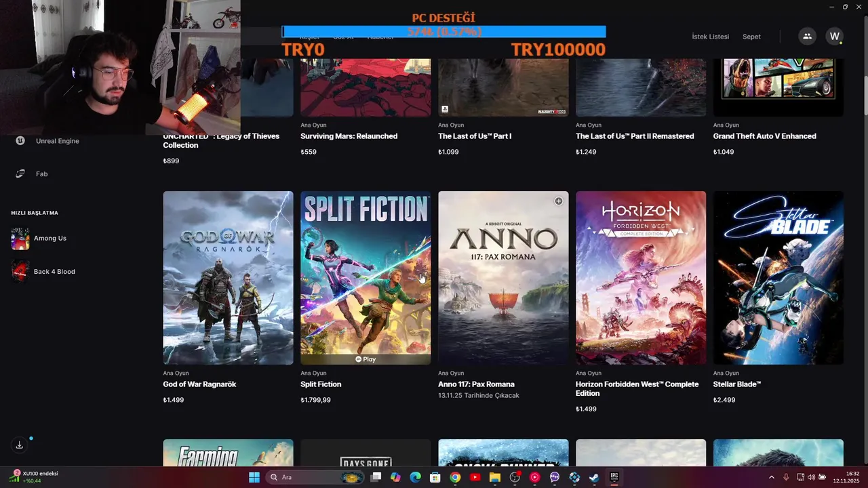Open the Downloads icon in the sidebar

[x=19, y=445]
